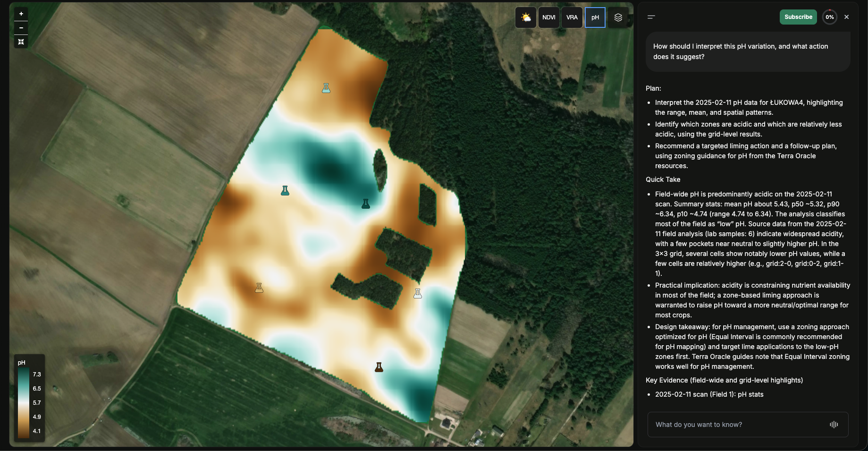Viewport: 868px width, 451px height.
Task: Activate the voice input icon in the question box
Action: 834,425
